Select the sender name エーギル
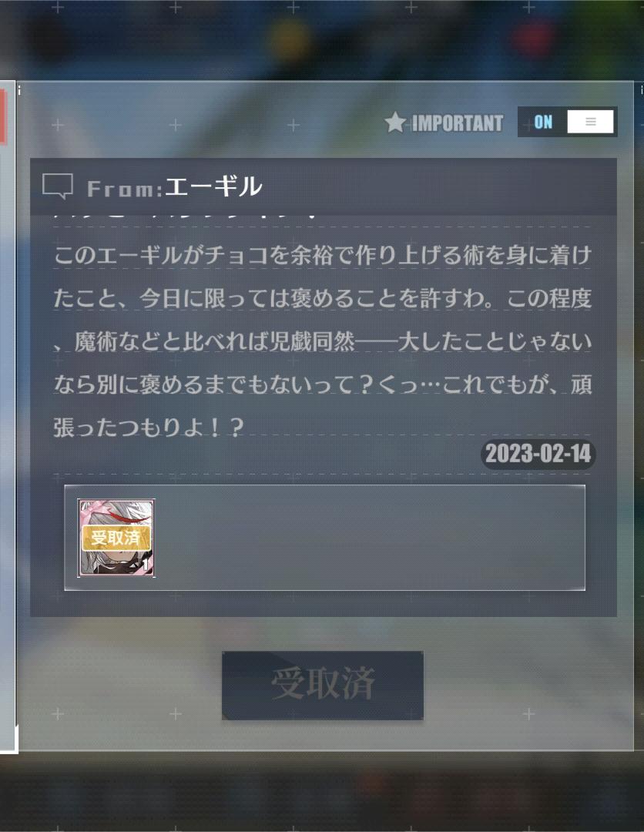This screenshot has height=832, width=644. [x=214, y=186]
